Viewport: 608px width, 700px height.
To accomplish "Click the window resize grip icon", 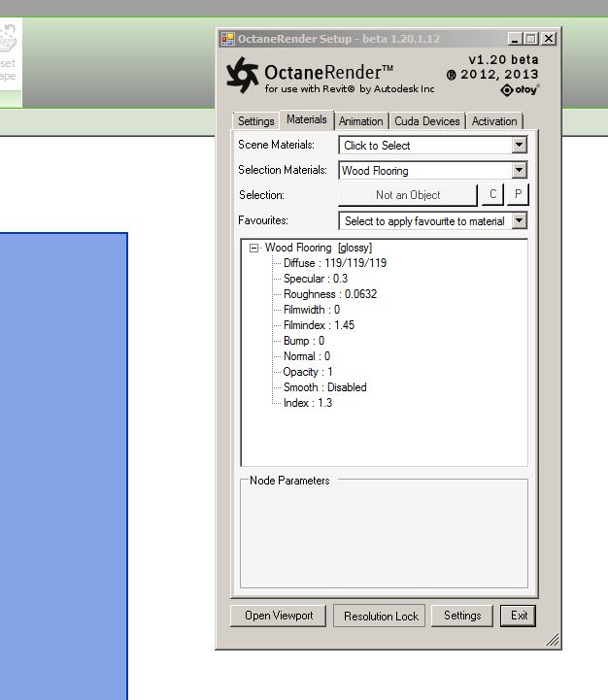I will 553,640.
